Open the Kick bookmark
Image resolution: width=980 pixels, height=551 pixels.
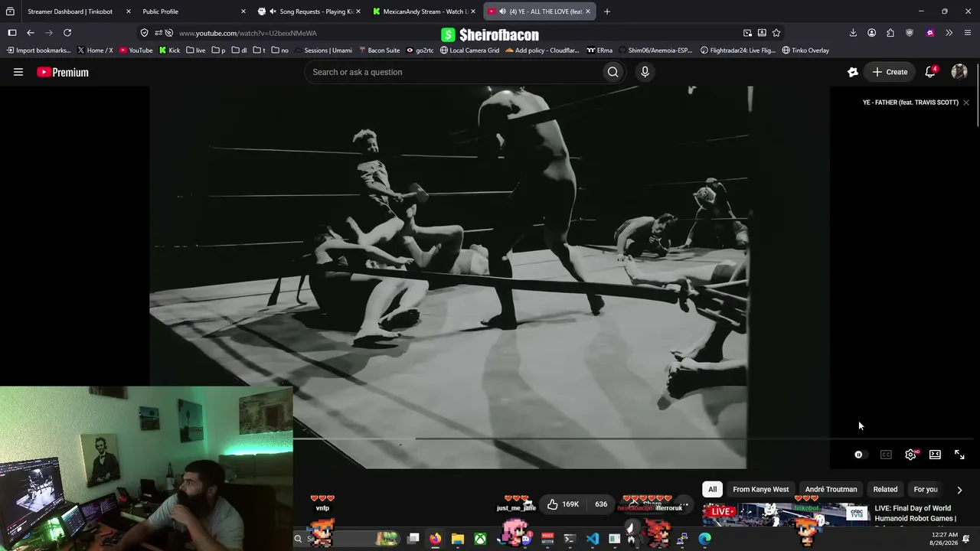pos(169,51)
